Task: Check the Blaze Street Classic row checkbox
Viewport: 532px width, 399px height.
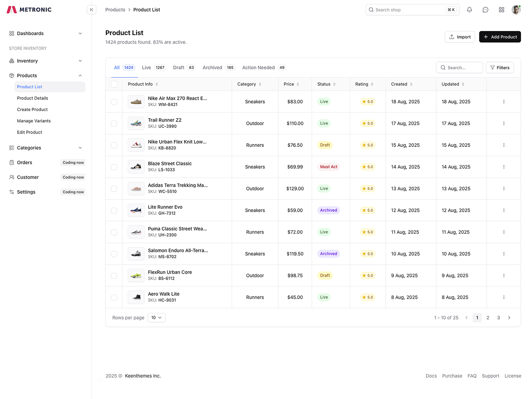Action: [114, 167]
